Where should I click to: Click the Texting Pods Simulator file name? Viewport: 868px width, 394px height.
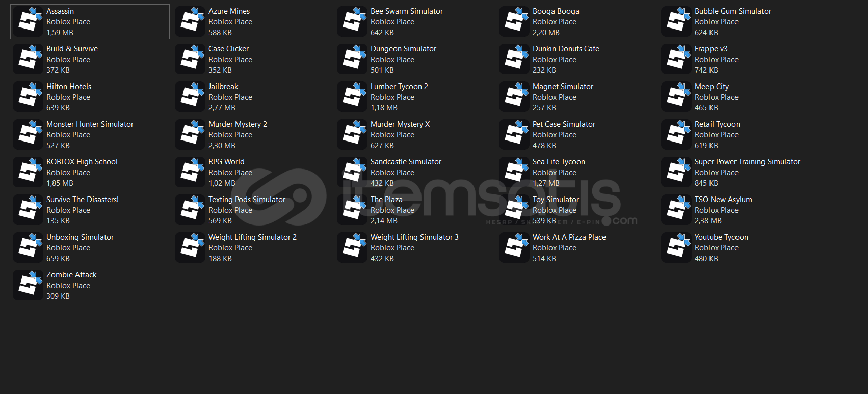coord(247,200)
